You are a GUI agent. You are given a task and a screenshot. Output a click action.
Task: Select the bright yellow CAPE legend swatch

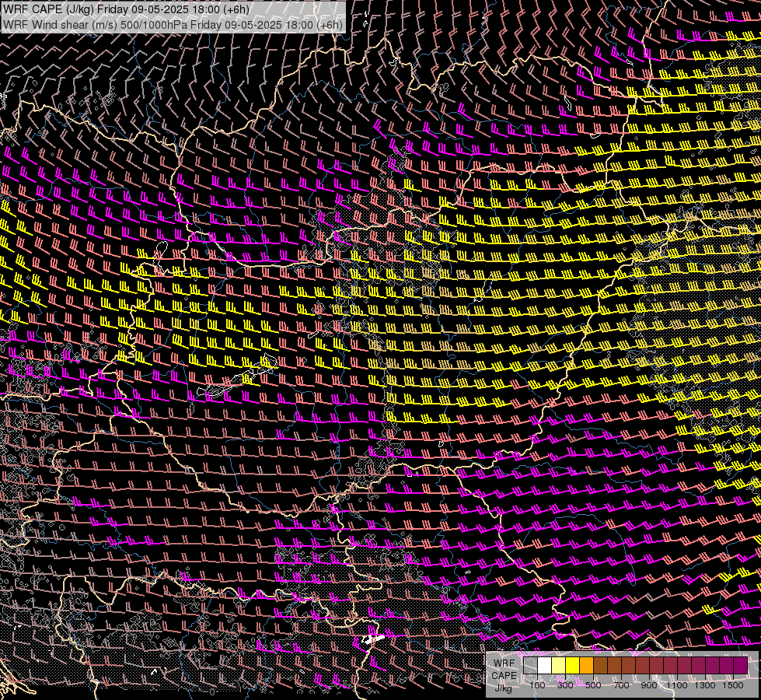click(x=573, y=666)
